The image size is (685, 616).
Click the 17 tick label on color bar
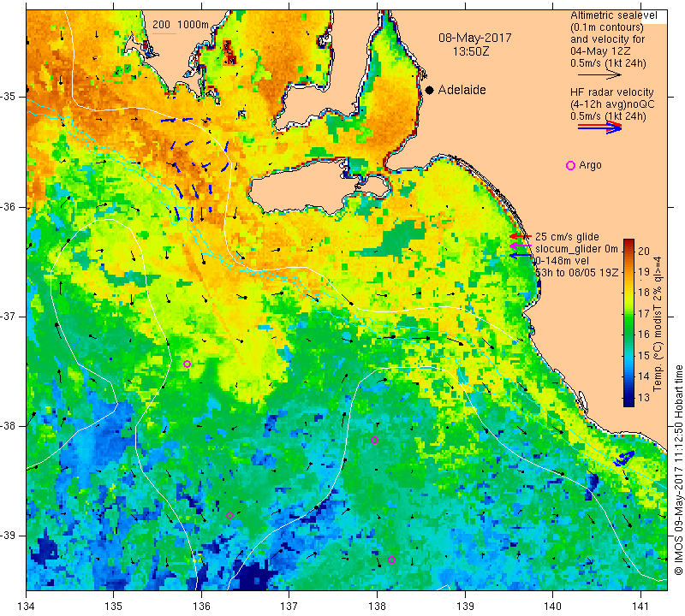[x=644, y=313]
